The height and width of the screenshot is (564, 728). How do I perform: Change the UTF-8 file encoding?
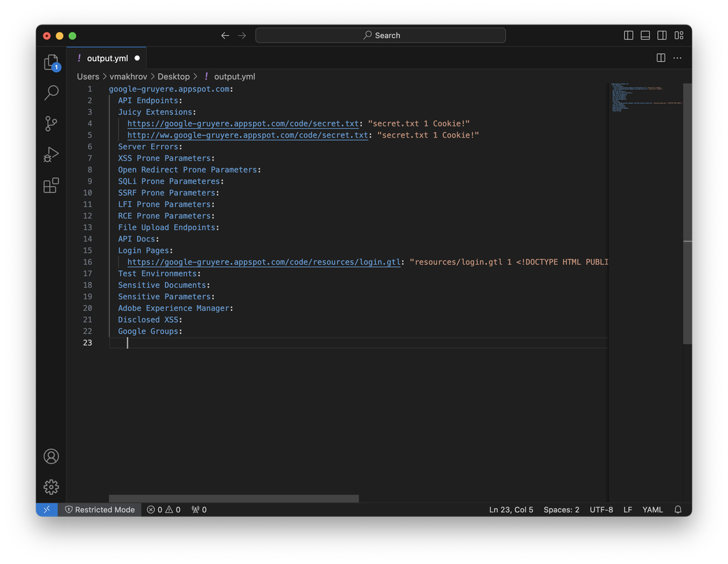[x=601, y=510]
